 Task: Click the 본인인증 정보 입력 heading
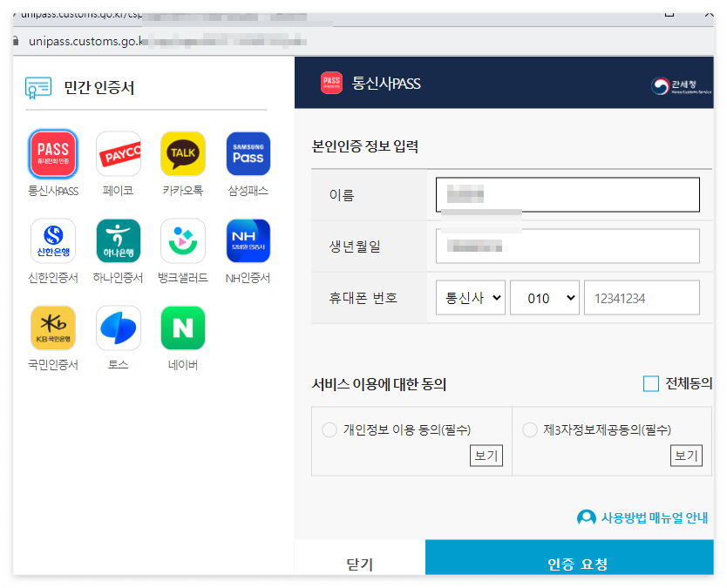[x=365, y=146]
